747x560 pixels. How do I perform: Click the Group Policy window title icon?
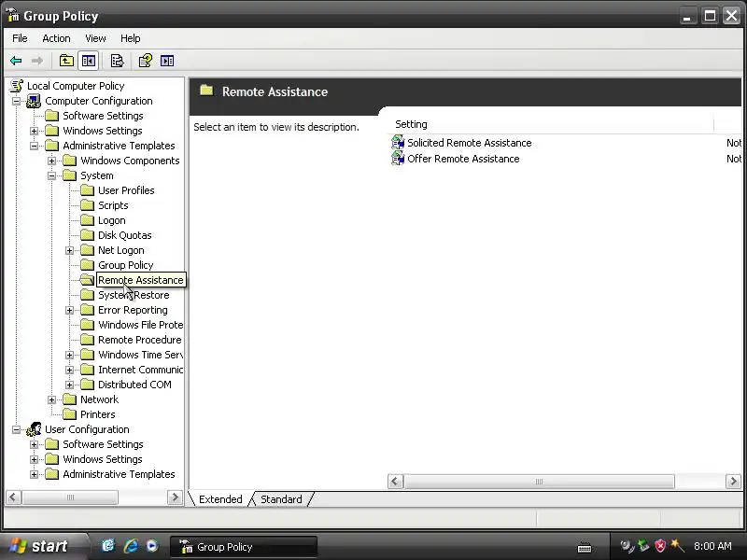point(13,16)
